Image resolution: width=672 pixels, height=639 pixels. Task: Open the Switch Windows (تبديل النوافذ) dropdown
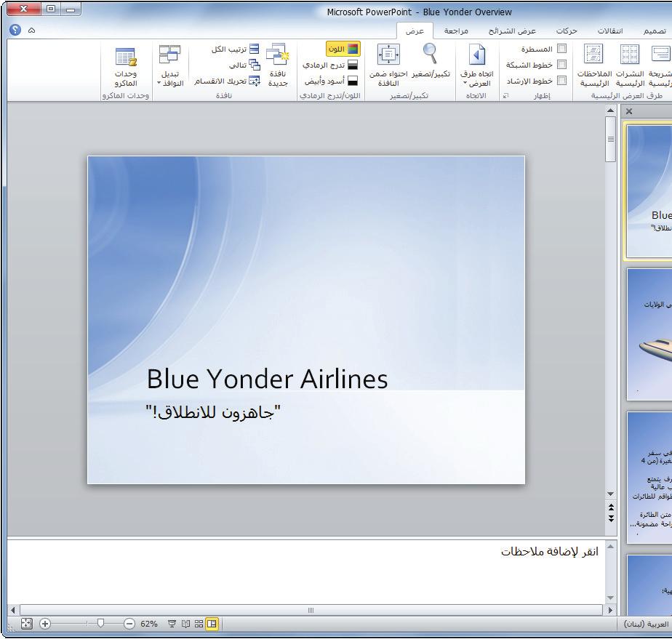coord(170,66)
